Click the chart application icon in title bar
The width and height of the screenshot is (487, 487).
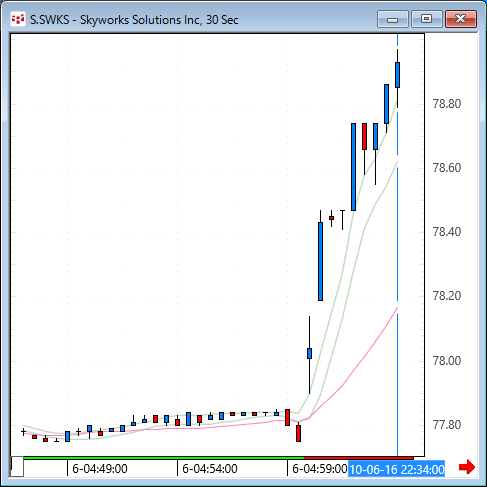pos(18,19)
